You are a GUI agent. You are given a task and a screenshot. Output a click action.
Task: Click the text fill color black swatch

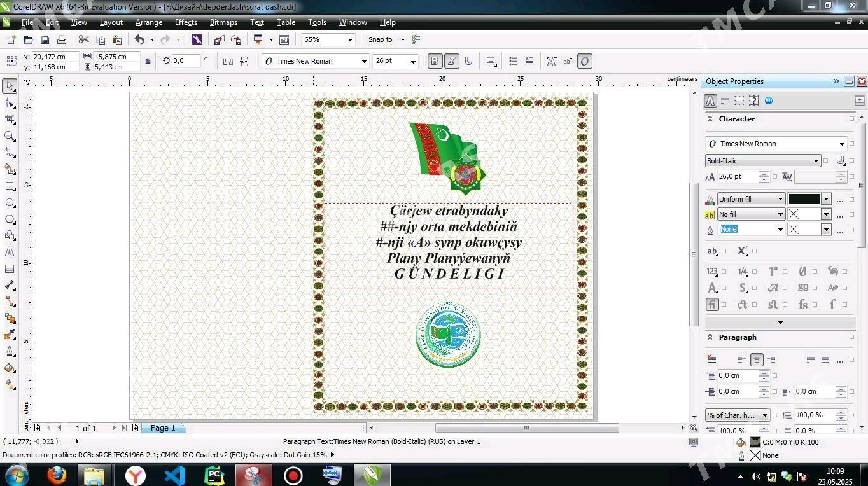[x=804, y=199]
